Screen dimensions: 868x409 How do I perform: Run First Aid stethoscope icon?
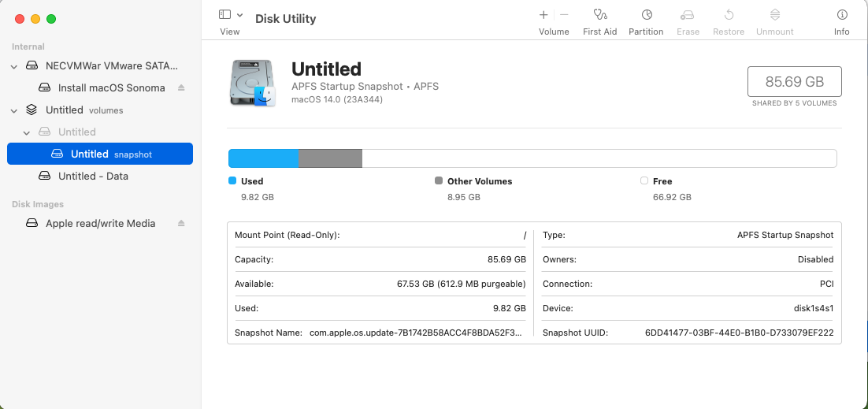click(x=600, y=15)
